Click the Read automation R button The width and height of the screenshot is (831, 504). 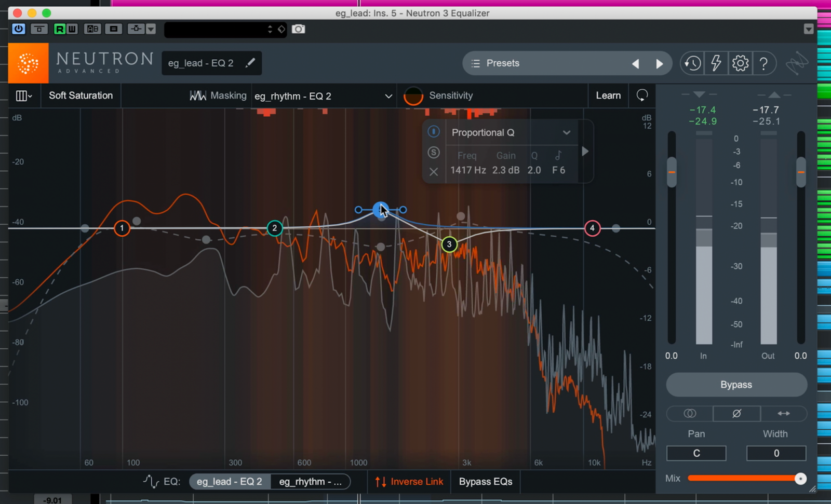pyautogui.click(x=60, y=29)
